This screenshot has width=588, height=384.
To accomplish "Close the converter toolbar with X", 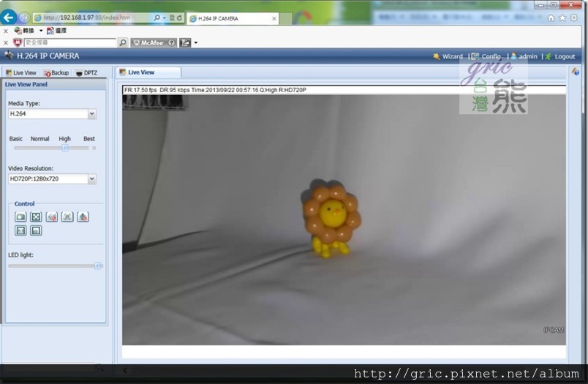I will [x=6, y=31].
